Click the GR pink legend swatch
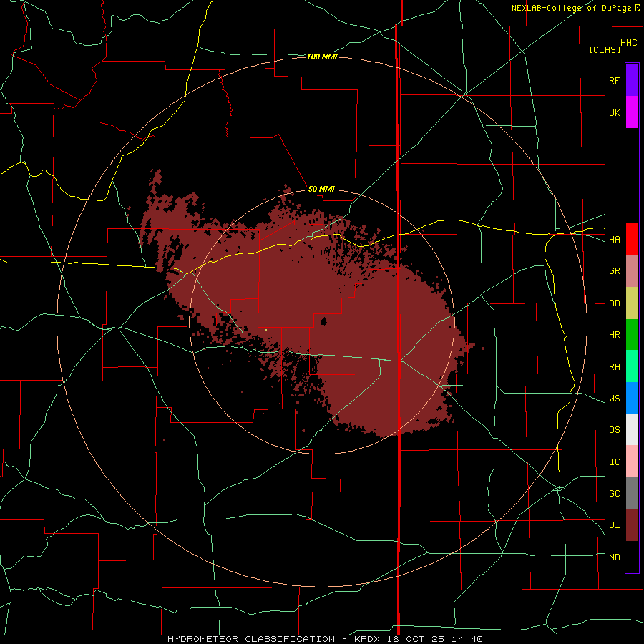Image resolution: width=644 pixels, height=644 pixels. tap(632, 271)
